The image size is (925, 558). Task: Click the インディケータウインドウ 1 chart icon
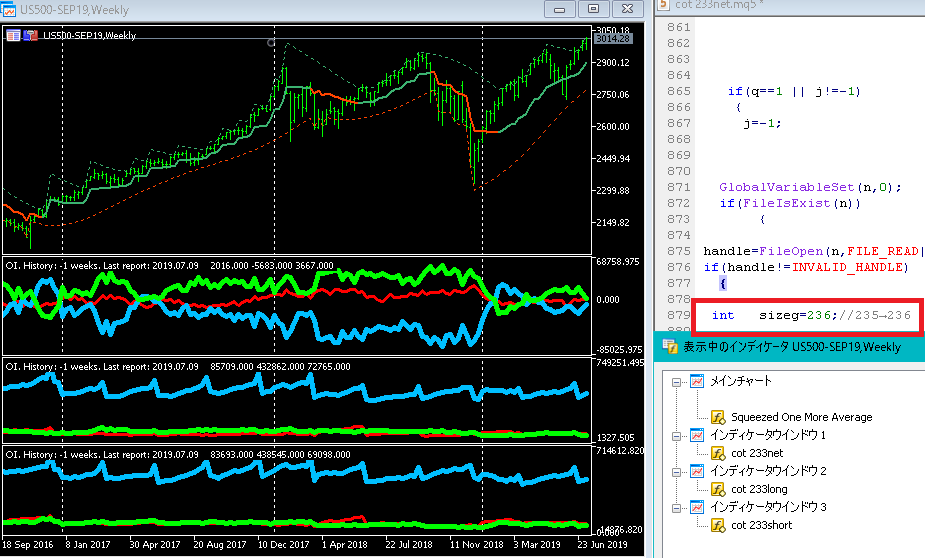pyautogui.click(x=697, y=435)
